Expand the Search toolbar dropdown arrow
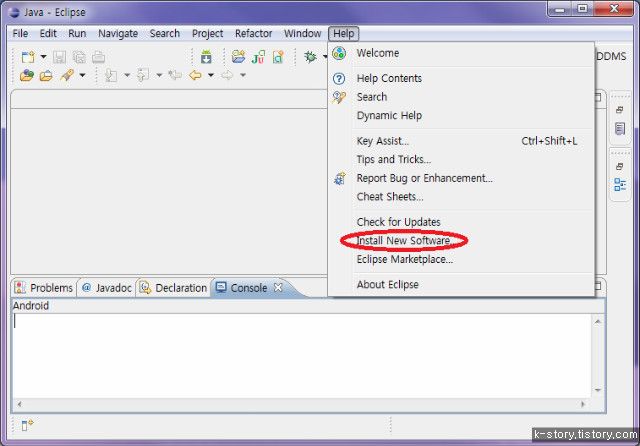The image size is (640, 446). click(x=82, y=75)
